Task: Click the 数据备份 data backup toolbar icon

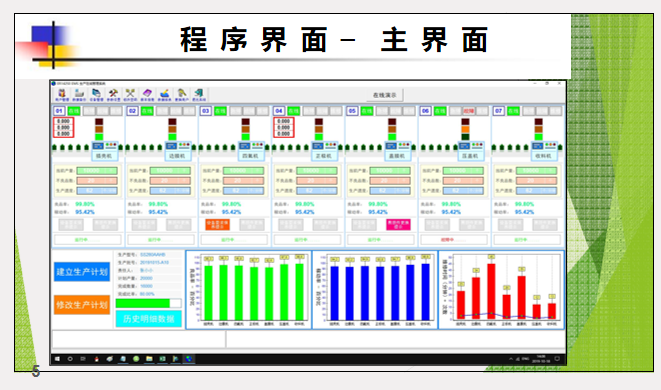Action: point(79,95)
